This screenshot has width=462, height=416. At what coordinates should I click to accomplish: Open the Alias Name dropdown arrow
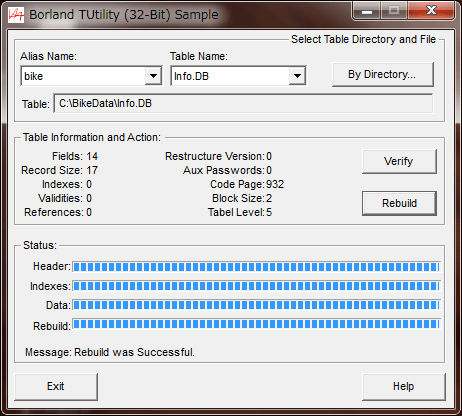153,76
